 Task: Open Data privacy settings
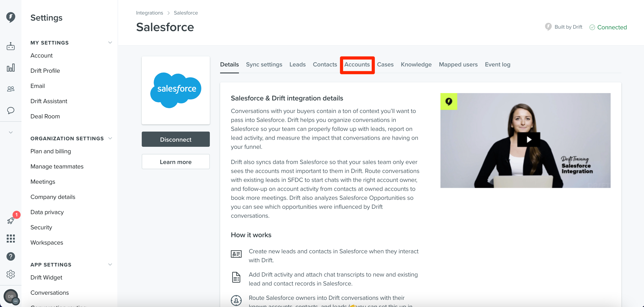(47, 212)
